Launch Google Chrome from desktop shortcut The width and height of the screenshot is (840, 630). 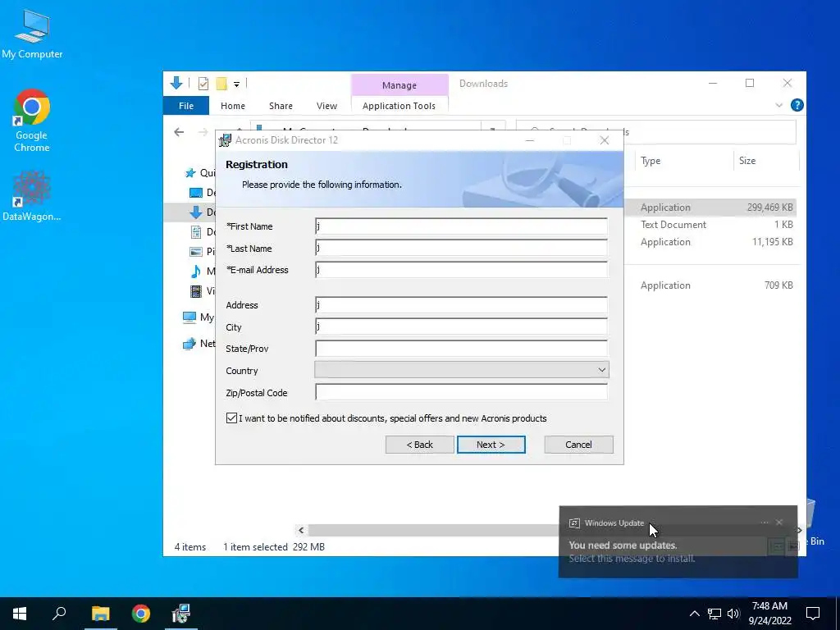pyautogui.click(x=32, y=120)
